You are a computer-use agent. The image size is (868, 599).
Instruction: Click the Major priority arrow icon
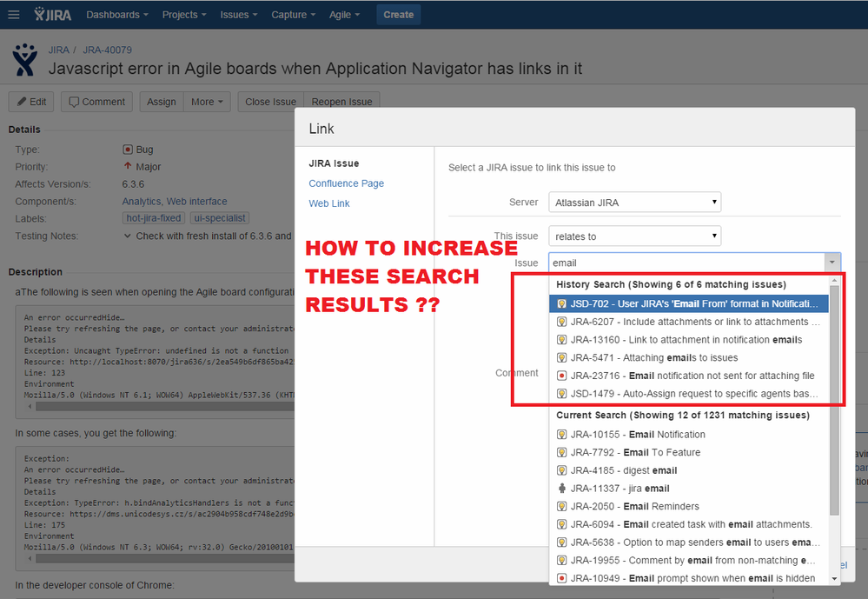pyautogui.click(x=128, y=166)
